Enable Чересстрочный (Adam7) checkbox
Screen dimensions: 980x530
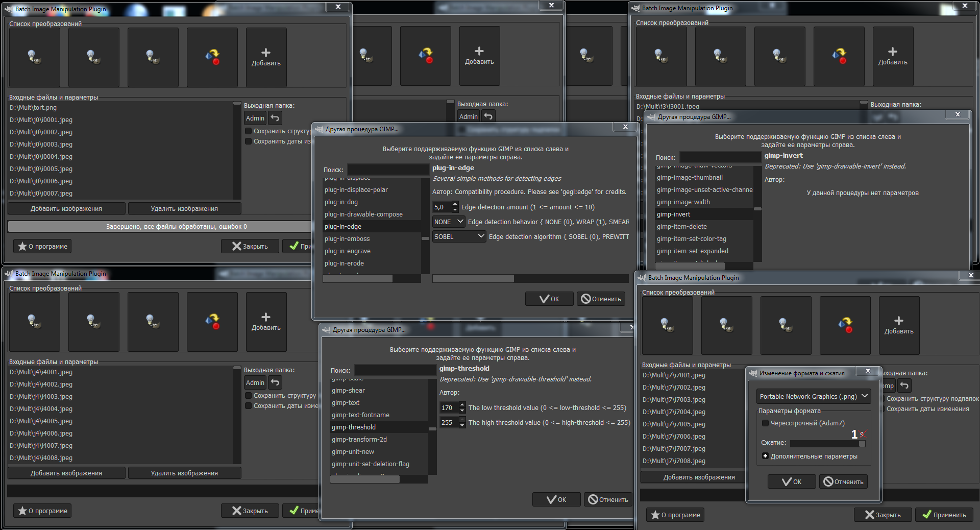pos(765,423)
